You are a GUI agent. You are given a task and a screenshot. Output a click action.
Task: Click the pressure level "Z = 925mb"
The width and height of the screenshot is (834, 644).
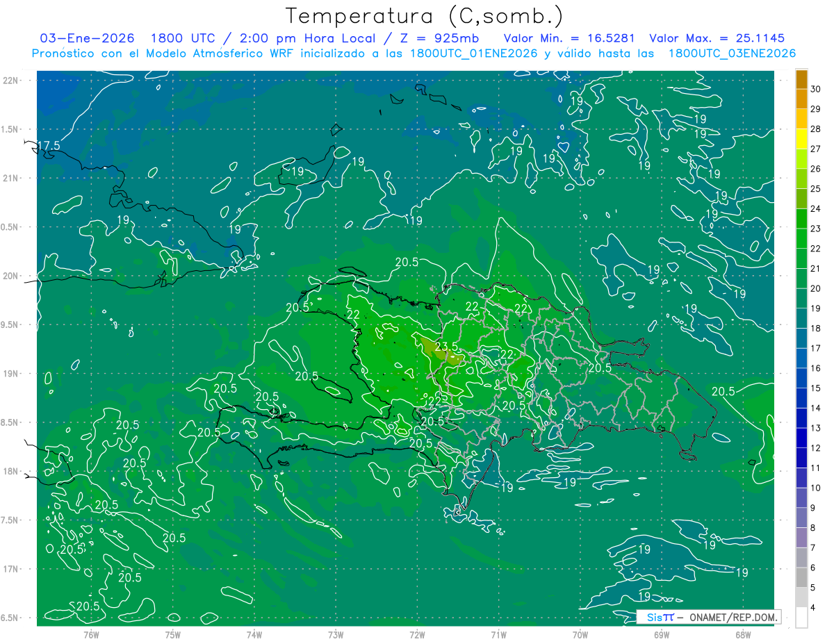click(x=440, y=38)
